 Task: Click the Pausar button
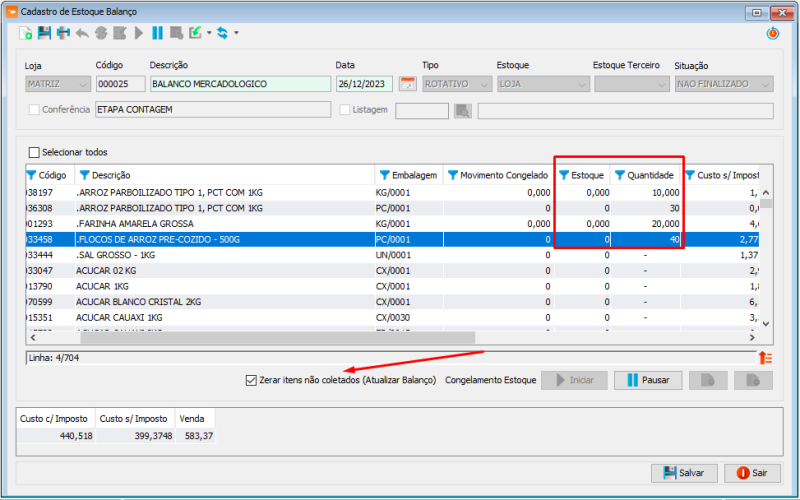tap(648, 380)
